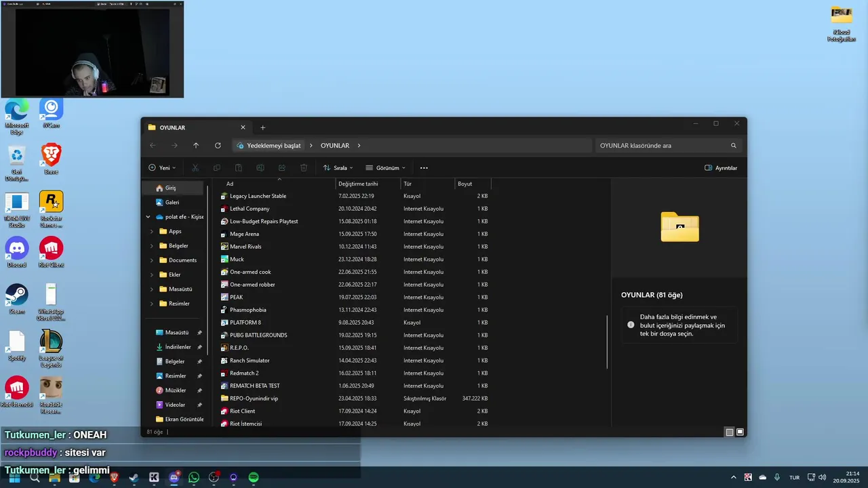Open the three-dots more options menu
This screenshot has width=868, height=488.
(x=424, y=168)
